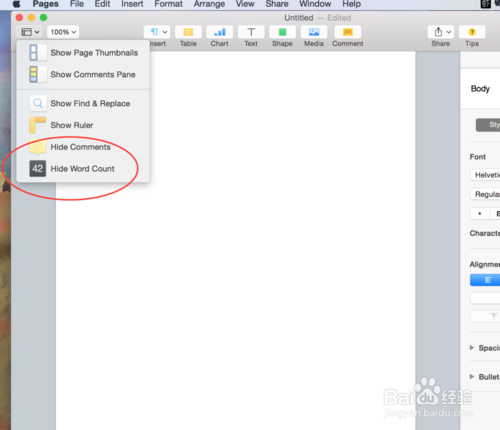This screenshot has width=500, height=430.
Task: Open the Insert menu in menu bar
Action: [x=132, y=4]
